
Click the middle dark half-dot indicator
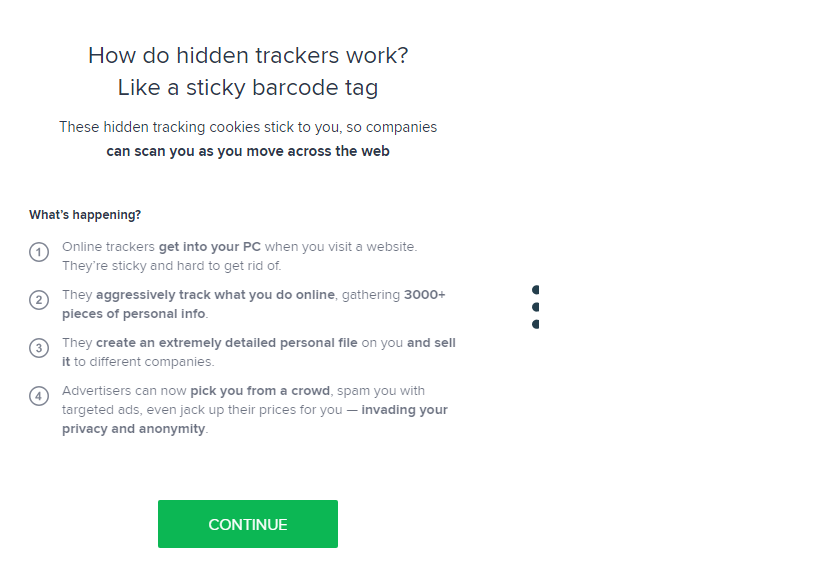(535, 307)
